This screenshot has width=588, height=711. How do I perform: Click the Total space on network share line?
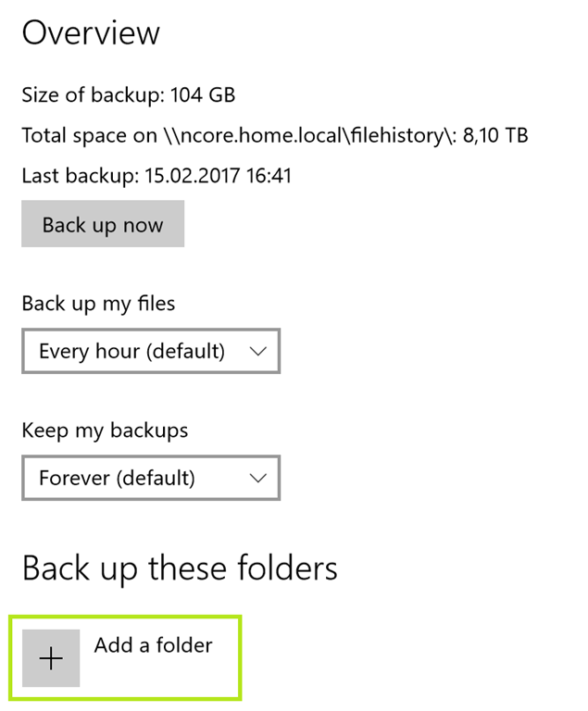[x=274, y=135]
